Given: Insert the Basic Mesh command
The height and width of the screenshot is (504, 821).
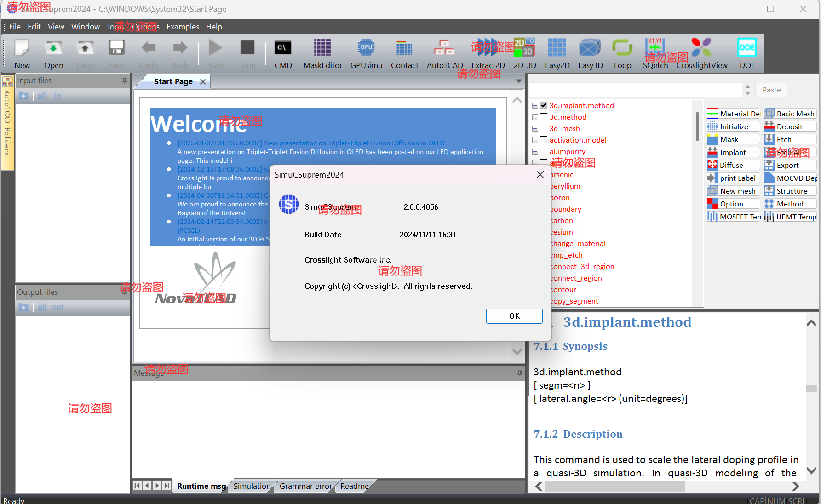Looking at the screenshot, I should click(x=790, y=114).
